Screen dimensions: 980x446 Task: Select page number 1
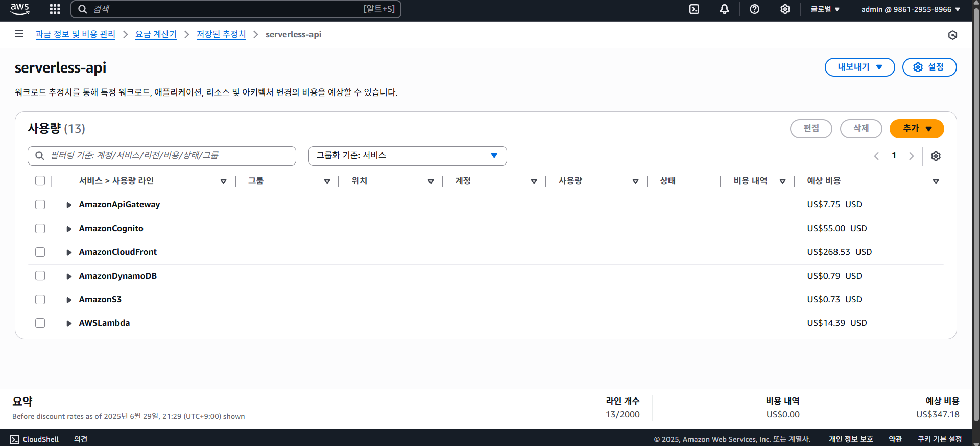click(x=894, y=156)
